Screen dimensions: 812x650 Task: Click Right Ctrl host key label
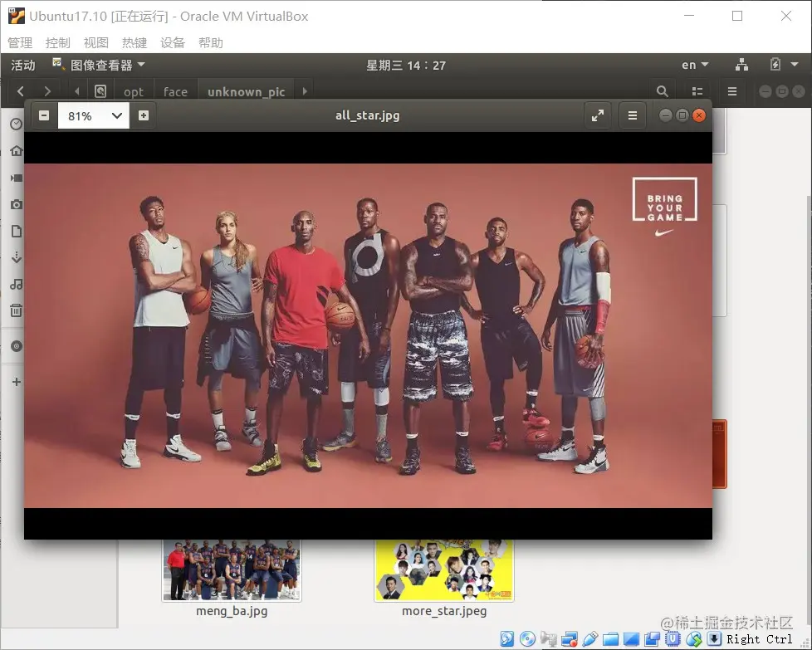click(759, 639)
